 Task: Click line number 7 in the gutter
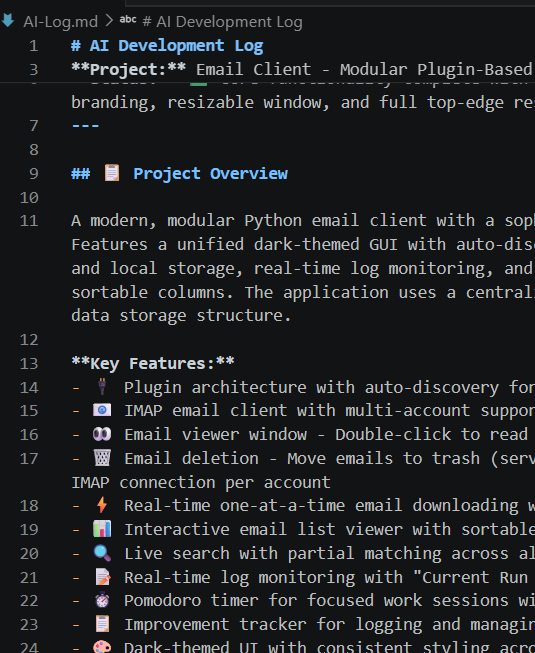pos(34,126)
